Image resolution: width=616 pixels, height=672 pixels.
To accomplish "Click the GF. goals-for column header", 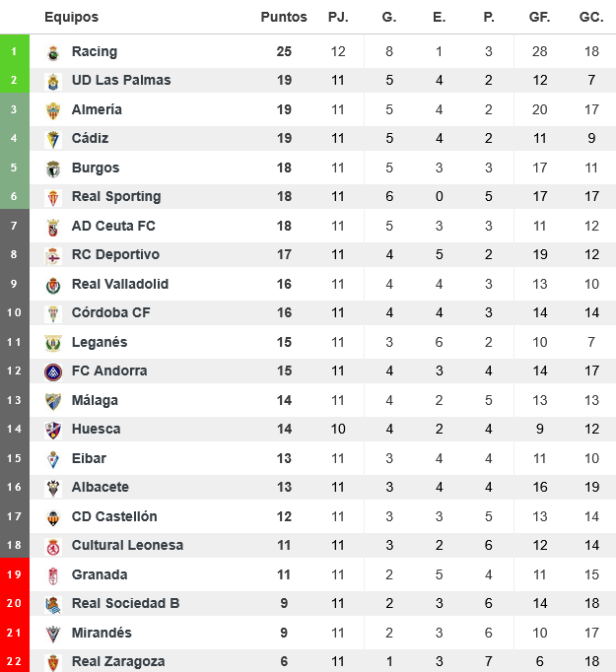I will pyautogui.click(x=539, y=17).
